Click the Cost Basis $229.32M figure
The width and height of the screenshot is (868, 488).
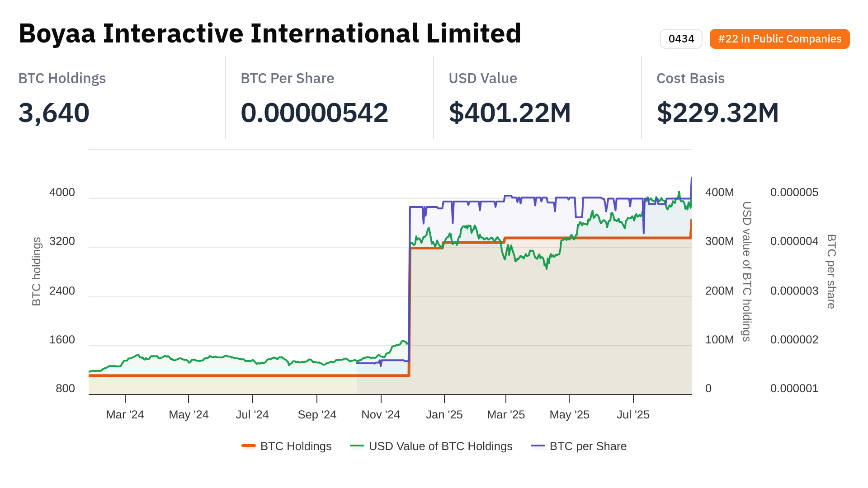[x=717, y=113]
